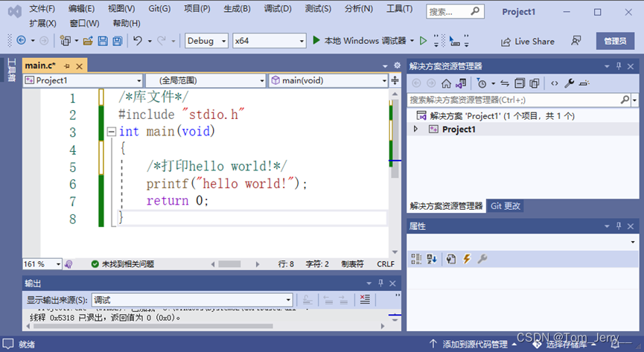Open the Debug configuration dropdown
Viewport: 644px width, 352px height.
[206, 41]
